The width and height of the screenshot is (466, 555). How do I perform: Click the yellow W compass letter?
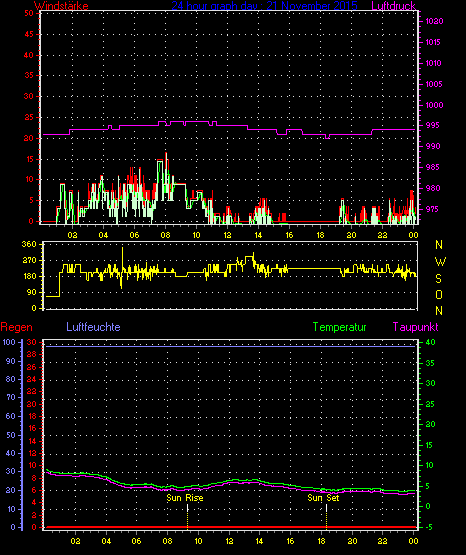440,262
